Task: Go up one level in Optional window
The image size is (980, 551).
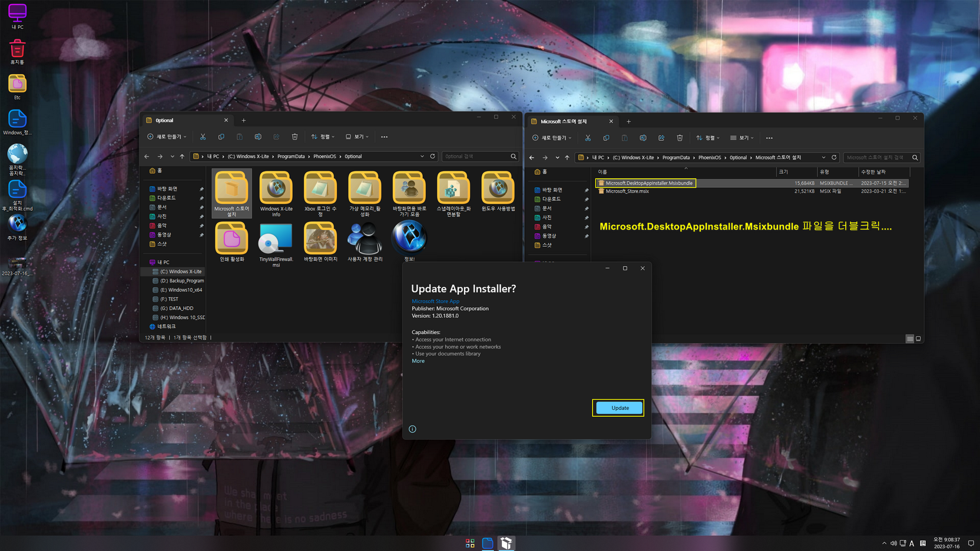Action: pyautogui.click(x=182, y=157)
